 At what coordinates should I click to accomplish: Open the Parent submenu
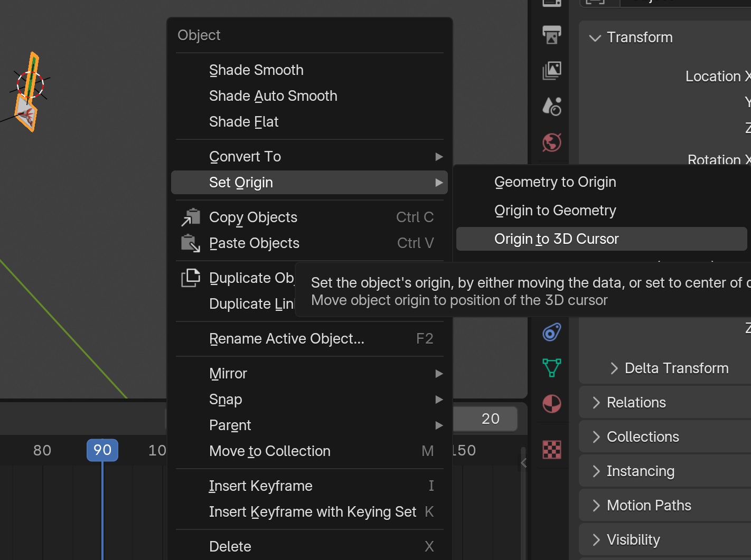309,425
